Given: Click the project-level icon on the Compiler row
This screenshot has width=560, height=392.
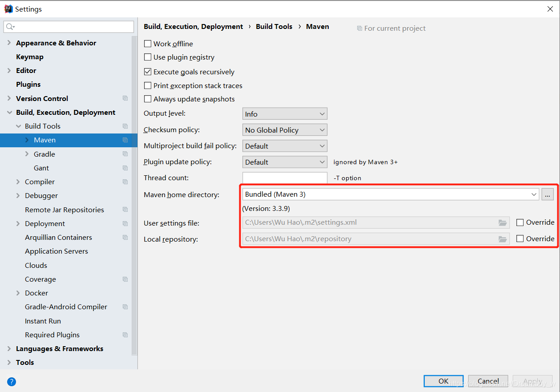Looking at the screenshot, I should [x=125, y=182].
